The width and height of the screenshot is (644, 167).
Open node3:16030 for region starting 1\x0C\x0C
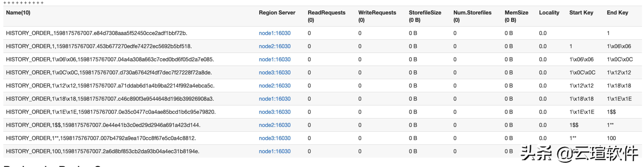point(274,73)
